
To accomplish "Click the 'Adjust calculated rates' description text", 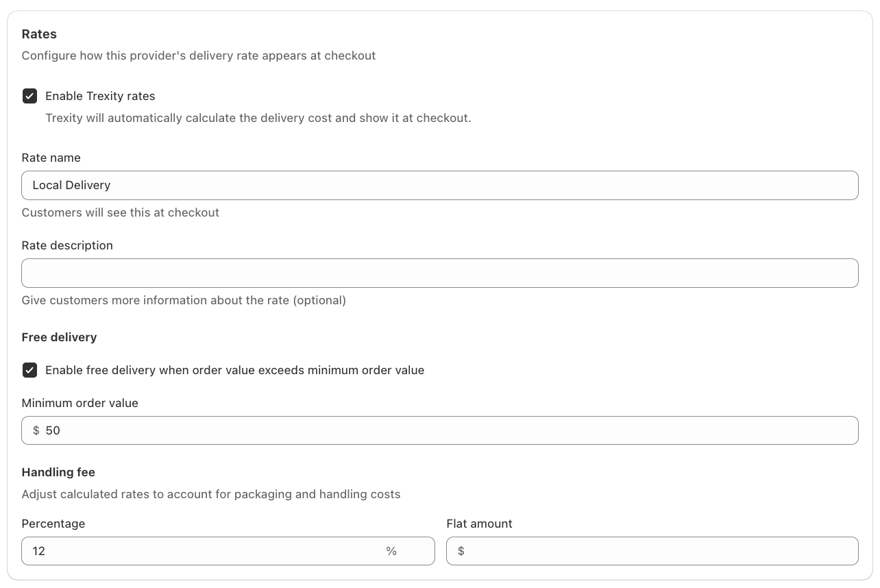I will coord(211,494).
